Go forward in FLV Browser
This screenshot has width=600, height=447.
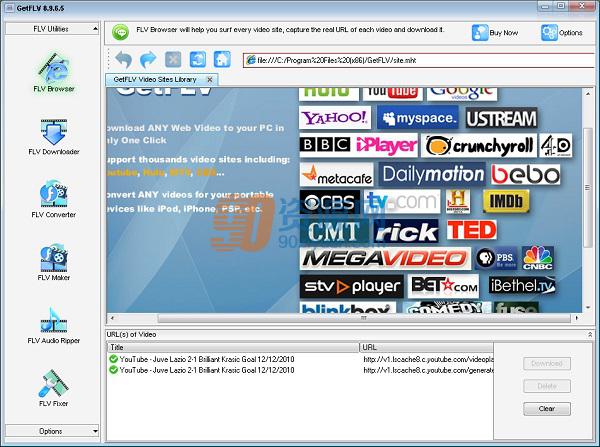tap(148, 60)
